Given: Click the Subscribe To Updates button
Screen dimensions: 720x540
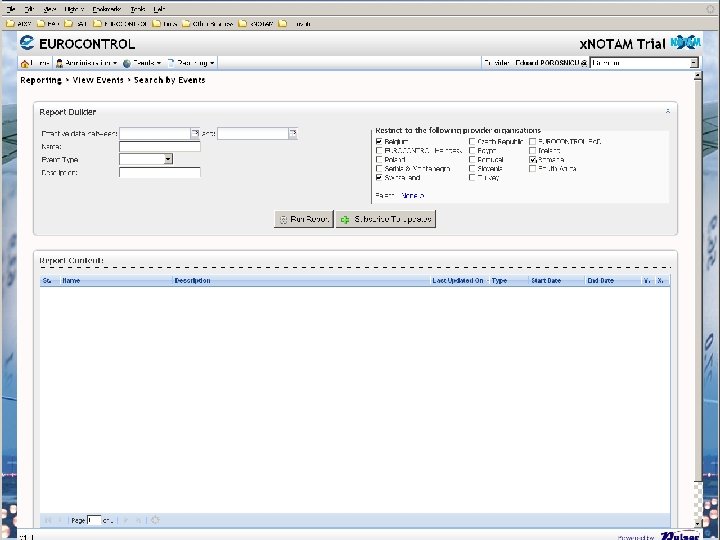Looking at the screenshot, I should tap(385, 219).
